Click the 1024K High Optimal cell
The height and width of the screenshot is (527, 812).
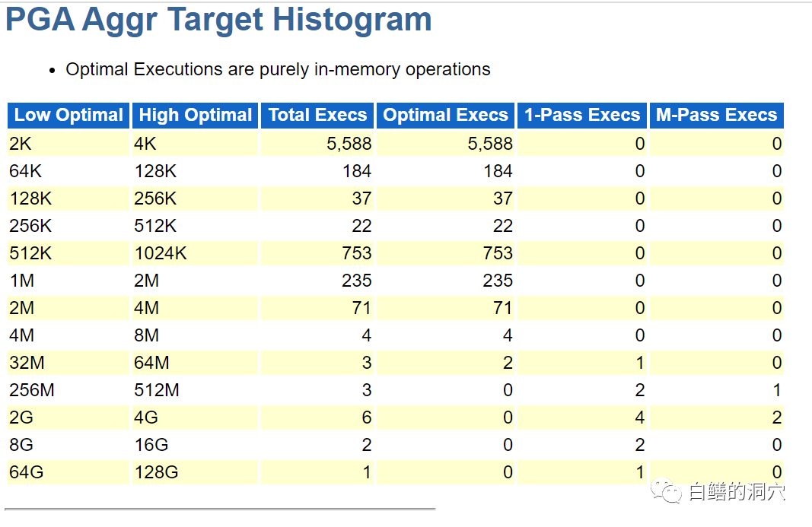(161, 253)
